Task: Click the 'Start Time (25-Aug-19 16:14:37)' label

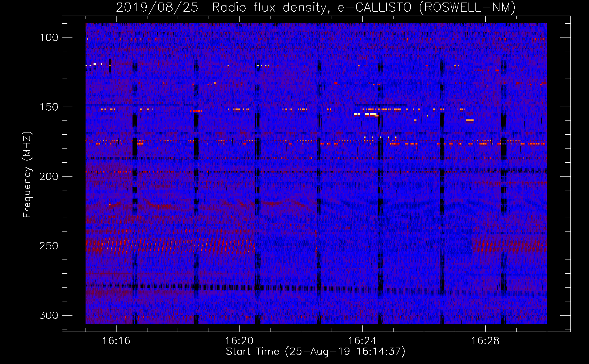Action: tap(316, 352)
